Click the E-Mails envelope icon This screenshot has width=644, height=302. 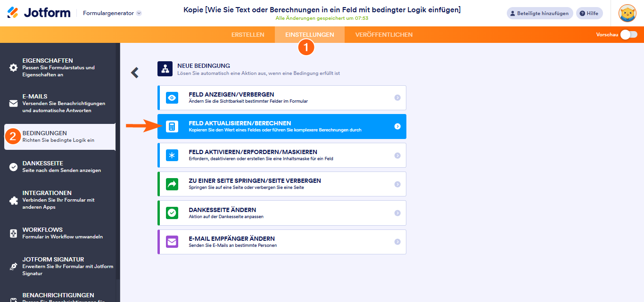point(14,104)
